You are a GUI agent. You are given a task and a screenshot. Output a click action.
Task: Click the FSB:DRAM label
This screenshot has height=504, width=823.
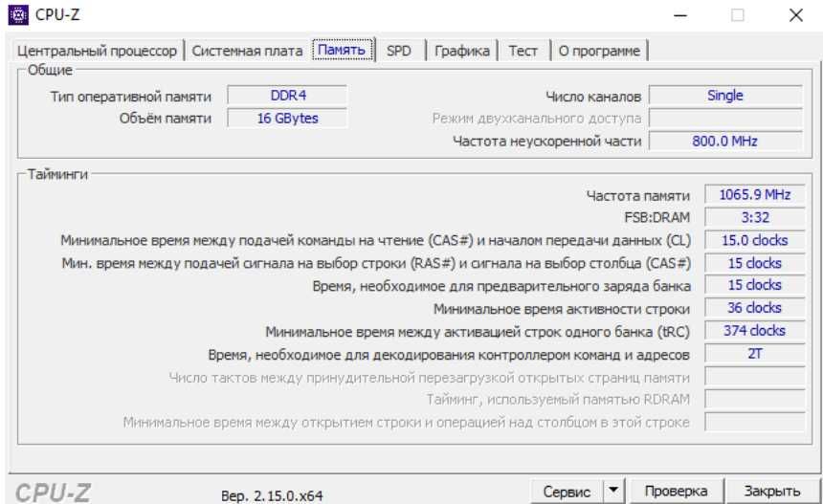click(657, 218)
